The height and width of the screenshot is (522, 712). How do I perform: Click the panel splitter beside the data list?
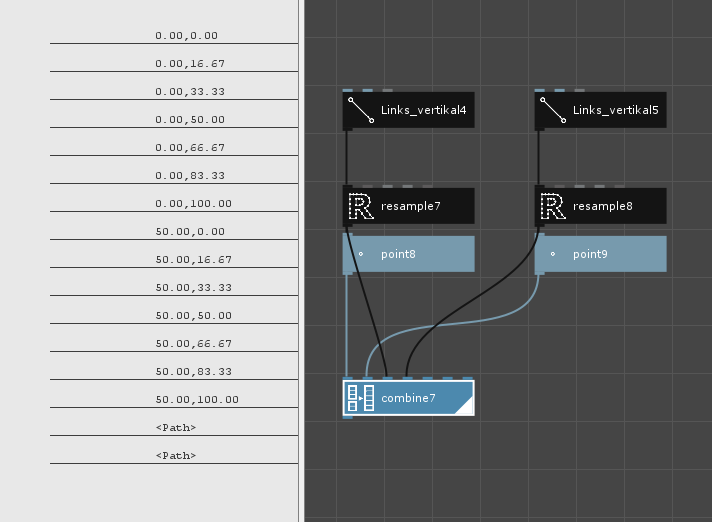coord(301,261)
